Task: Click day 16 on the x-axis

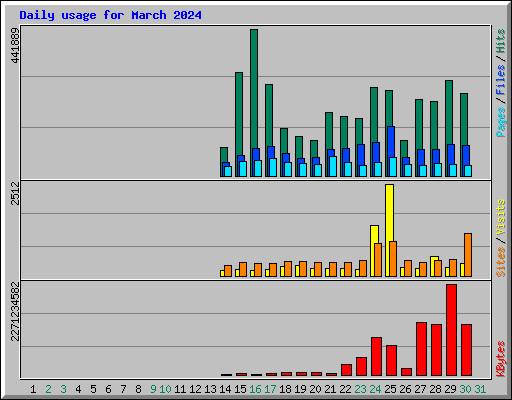Action: [255, 389]
